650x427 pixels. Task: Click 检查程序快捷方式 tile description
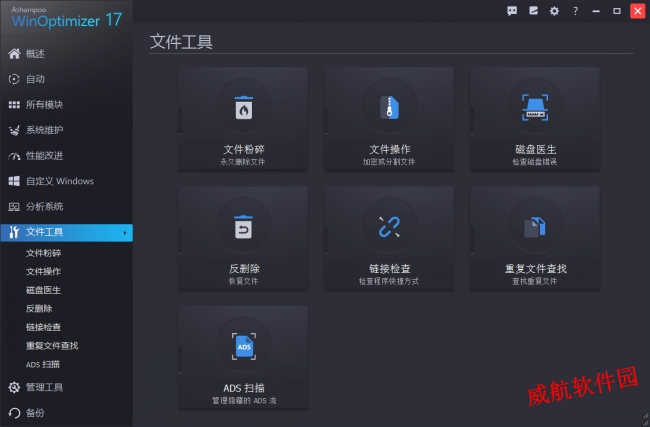(389, 281)
